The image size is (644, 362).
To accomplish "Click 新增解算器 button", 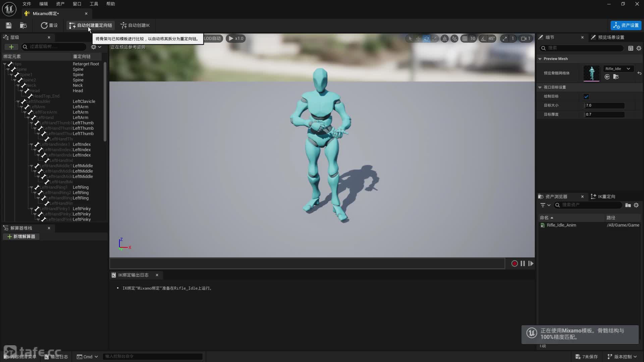I will pyautogui.click(x=21, y=237).
